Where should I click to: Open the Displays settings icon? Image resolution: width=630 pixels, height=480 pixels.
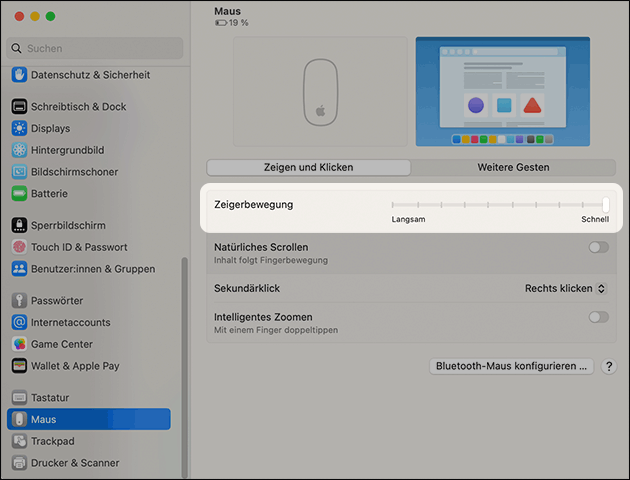coord(19,128)
